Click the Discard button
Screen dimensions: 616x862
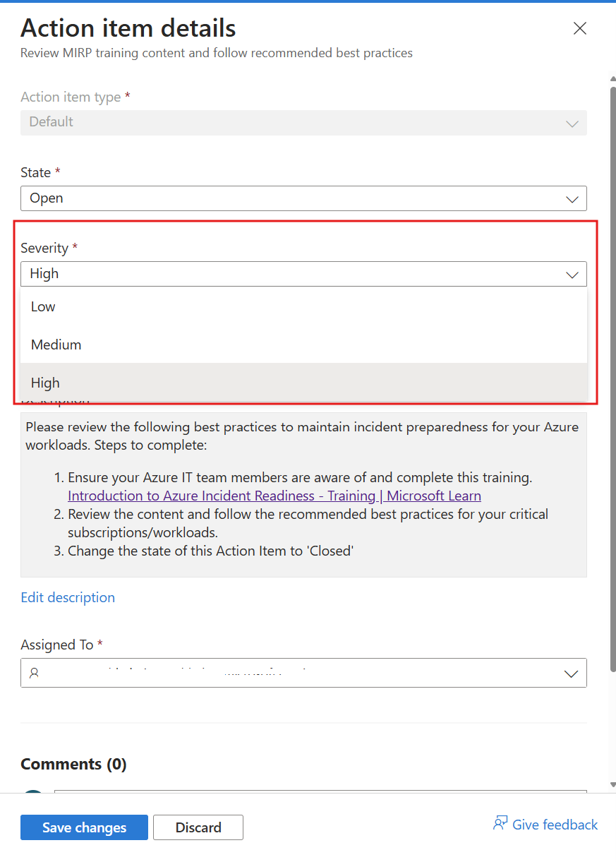[198, 827]
